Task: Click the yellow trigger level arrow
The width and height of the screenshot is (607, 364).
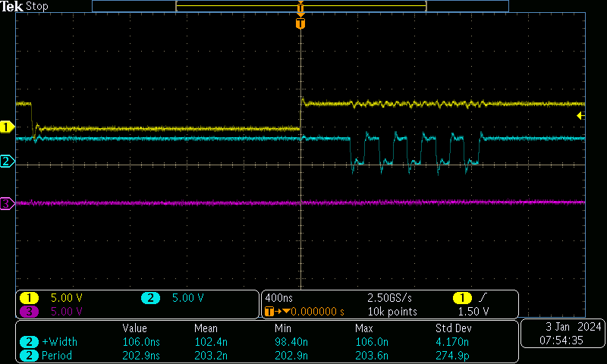Action: click(x=580, y=115)
